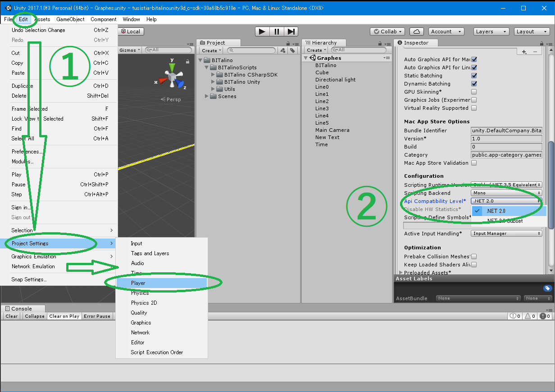Viewport: 555px width, 392px height.
Task: Toggle the Dynamic Batching checkbox
Action: (474, 84)
